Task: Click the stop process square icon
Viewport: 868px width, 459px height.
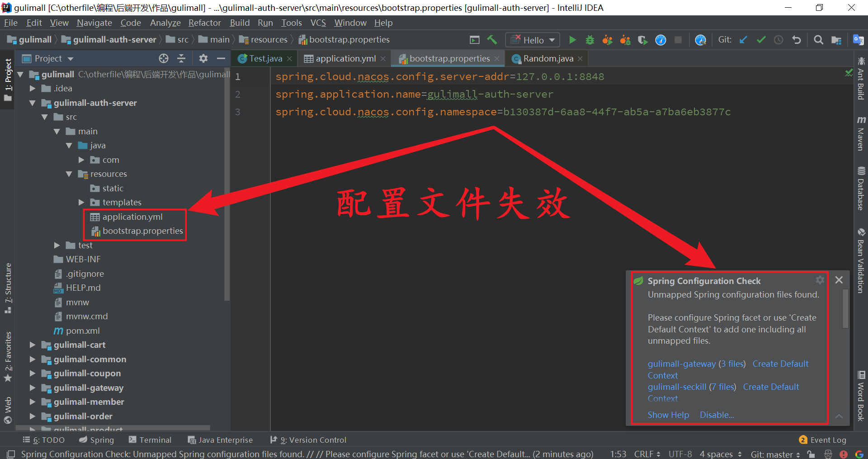Action: [678, 40]
